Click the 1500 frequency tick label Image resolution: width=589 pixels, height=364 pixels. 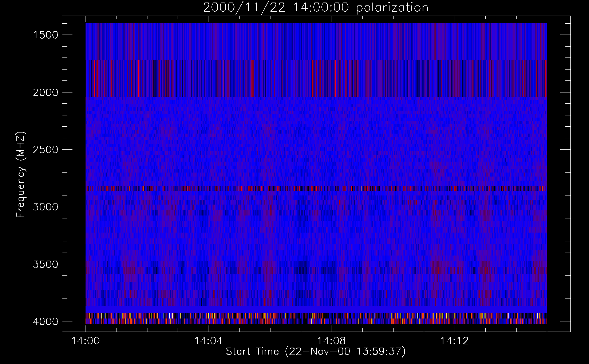tap(46, 35)
